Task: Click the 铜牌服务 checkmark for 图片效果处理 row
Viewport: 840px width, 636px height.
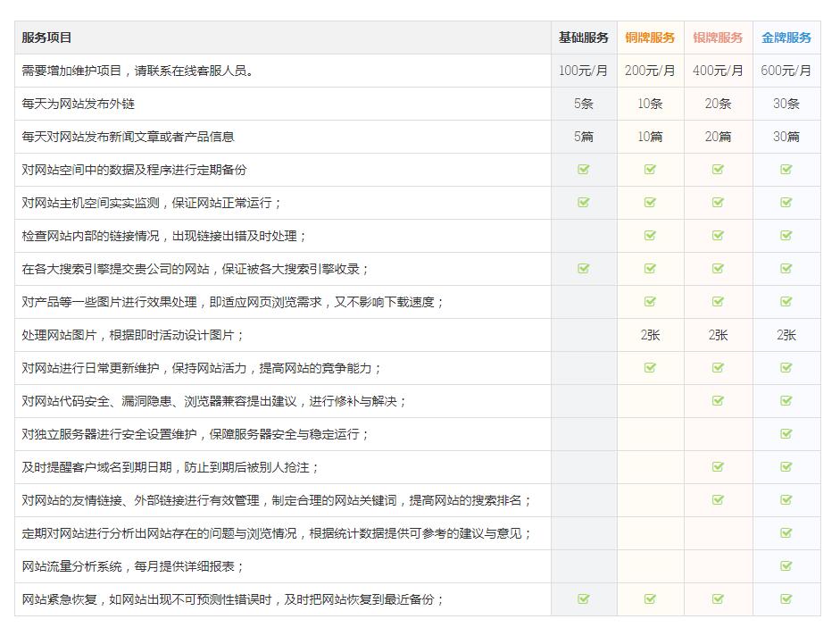Action: pos(650,301)
